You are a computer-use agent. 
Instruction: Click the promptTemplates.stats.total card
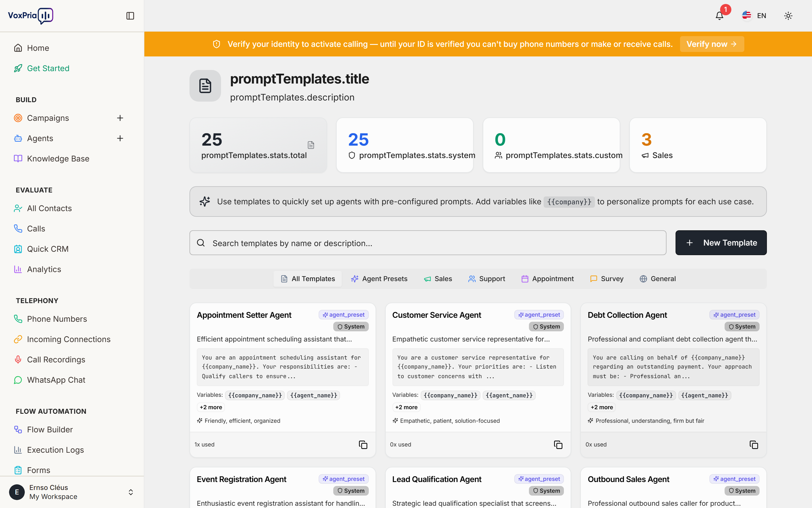pyautogui.click(x=258, y=145)
